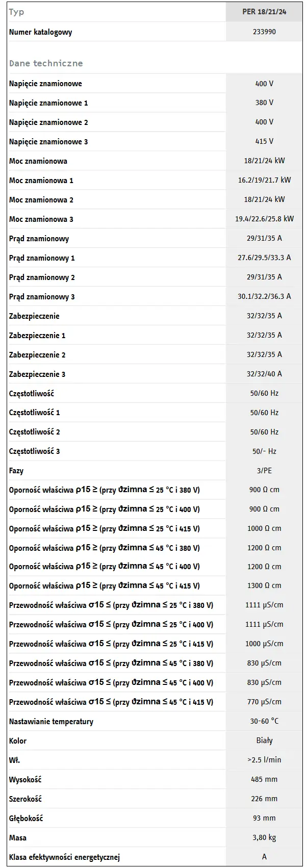Click the 485 mm height value
This screenshot has height=868, width=307.
pos(264,779)
